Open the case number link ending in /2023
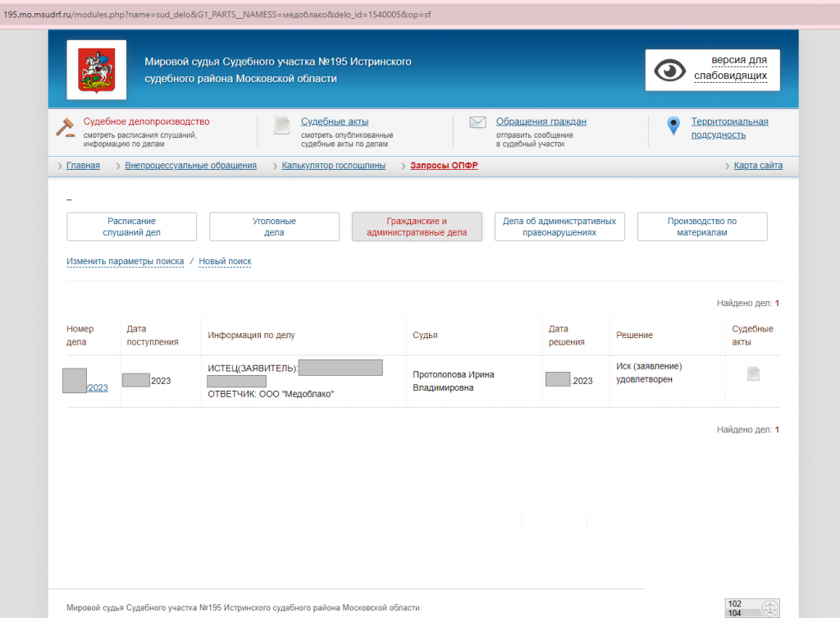This screenshot has width=840, height=618. click(97, 387)
